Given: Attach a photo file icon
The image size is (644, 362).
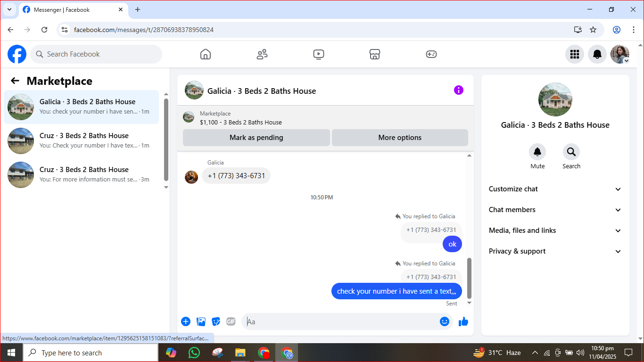Looking at the screenshot, I should pos(201,321).
